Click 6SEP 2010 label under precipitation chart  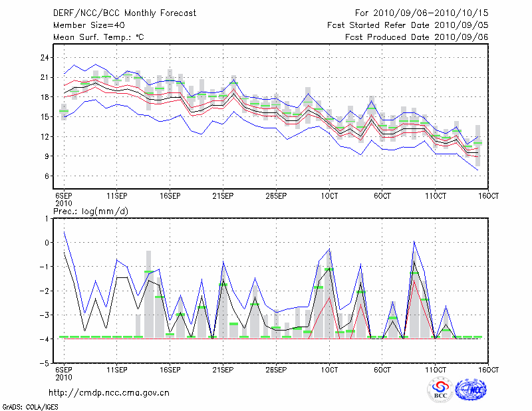pos(63,372)
